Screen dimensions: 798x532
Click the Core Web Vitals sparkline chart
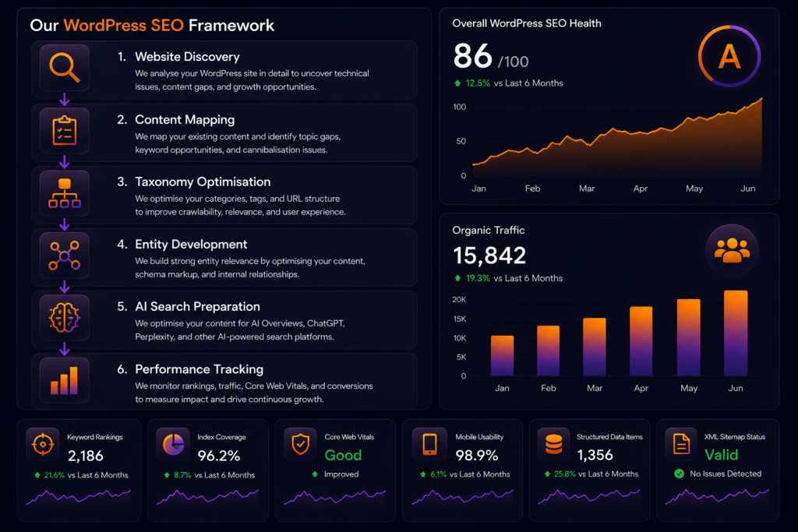[335, 496]
